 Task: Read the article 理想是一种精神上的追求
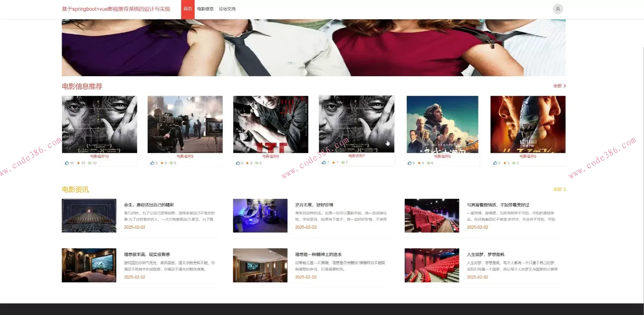tap(318, 255)
